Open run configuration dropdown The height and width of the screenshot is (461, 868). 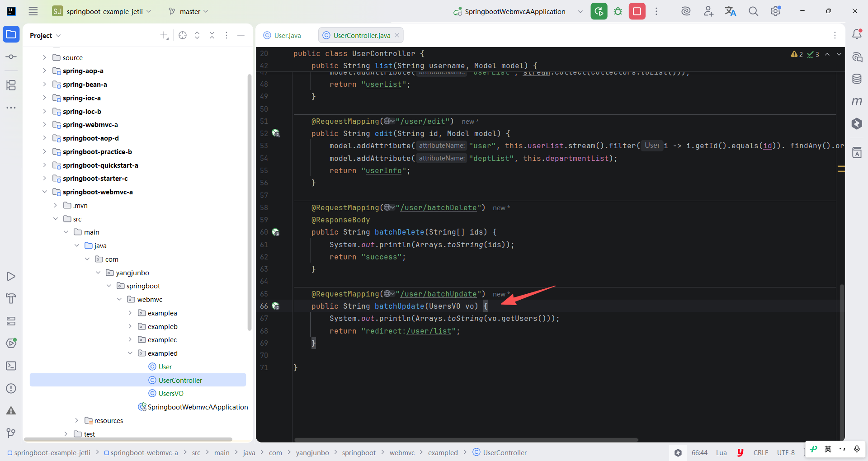pos(580,11)
